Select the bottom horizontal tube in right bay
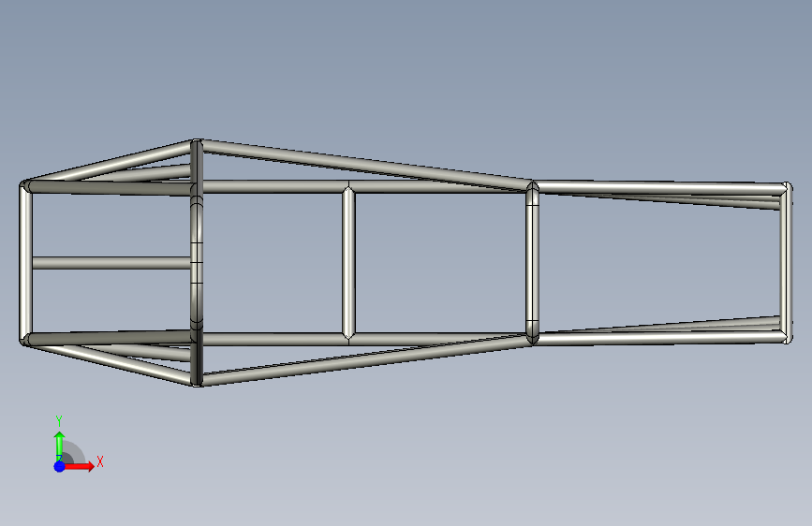This screenshot has width=812, height=526. click(660, 339)
